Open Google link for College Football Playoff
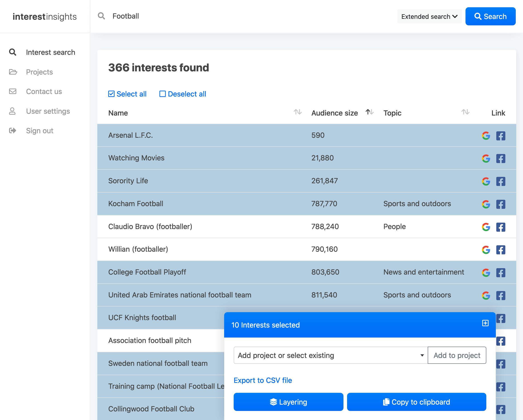Image resolution: width=523 pixels, height=420 pixels. coord(486,273)
